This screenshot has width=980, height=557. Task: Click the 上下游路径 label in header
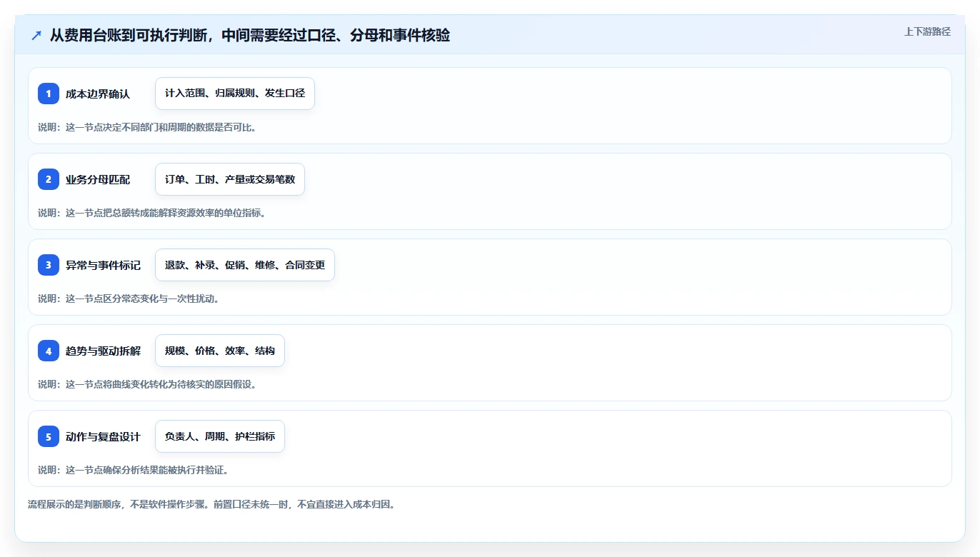[927, 31]
